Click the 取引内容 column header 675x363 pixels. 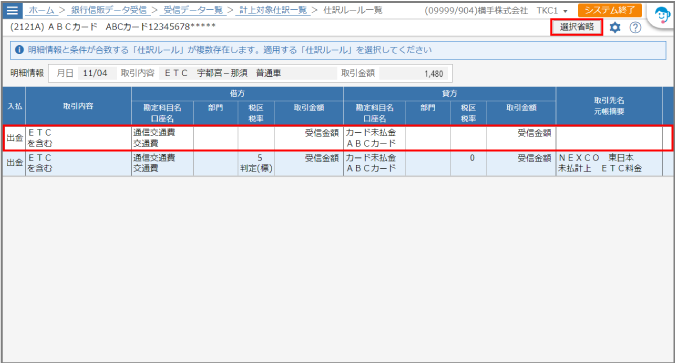pyautogui.click(x=78, y=106)
